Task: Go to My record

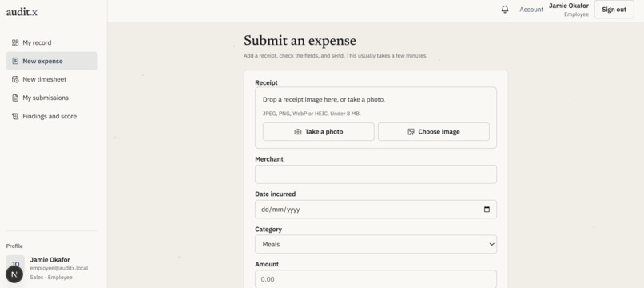Action: pos(52,42)
